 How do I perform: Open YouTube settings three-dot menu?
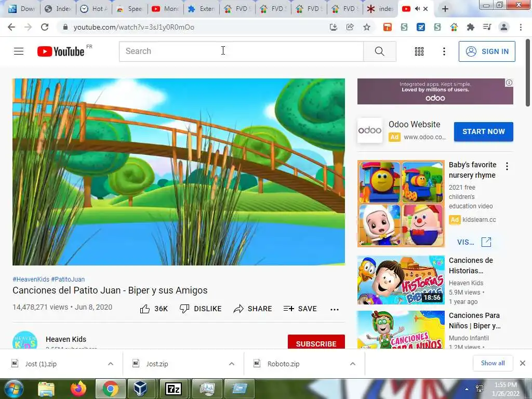click(x=444, y=51)
